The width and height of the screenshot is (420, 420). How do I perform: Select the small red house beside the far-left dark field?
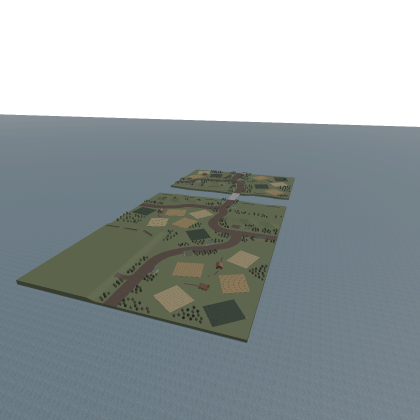tap(161, 210)
